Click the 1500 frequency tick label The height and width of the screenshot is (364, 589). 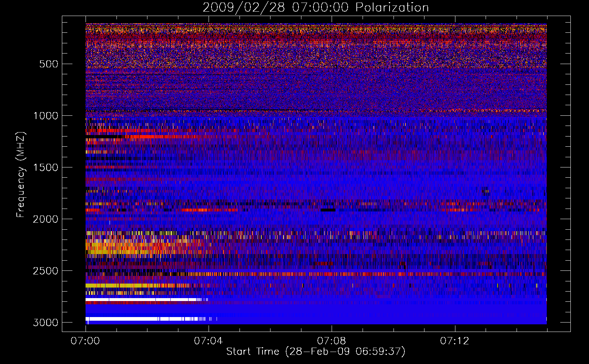[x=46, y=167]
